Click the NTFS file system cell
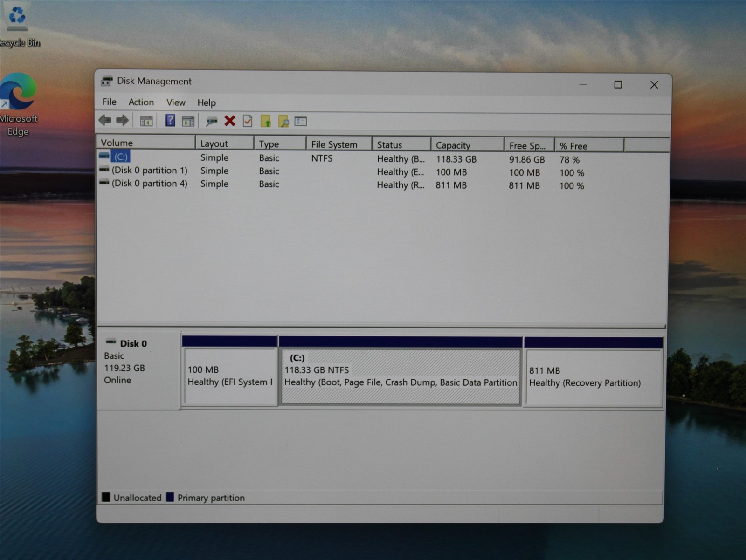 pyautogui.click(x=322, y=158)
